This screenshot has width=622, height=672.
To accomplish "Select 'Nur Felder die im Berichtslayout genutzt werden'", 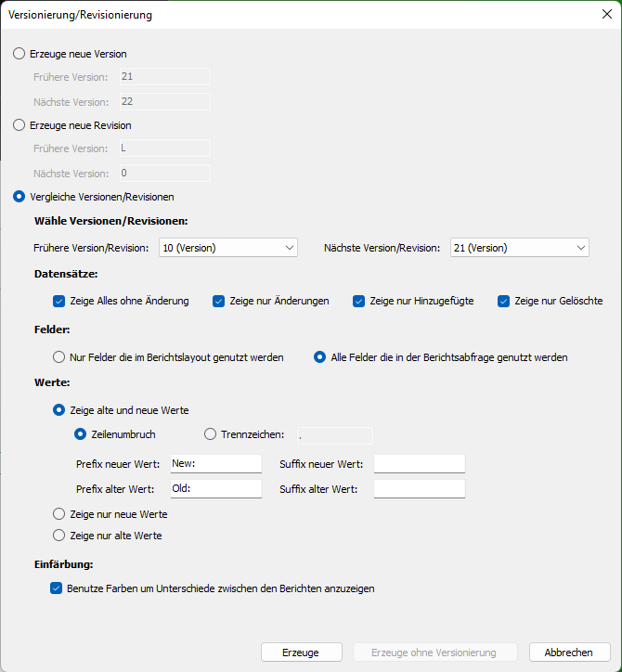I will pos(59,356).
